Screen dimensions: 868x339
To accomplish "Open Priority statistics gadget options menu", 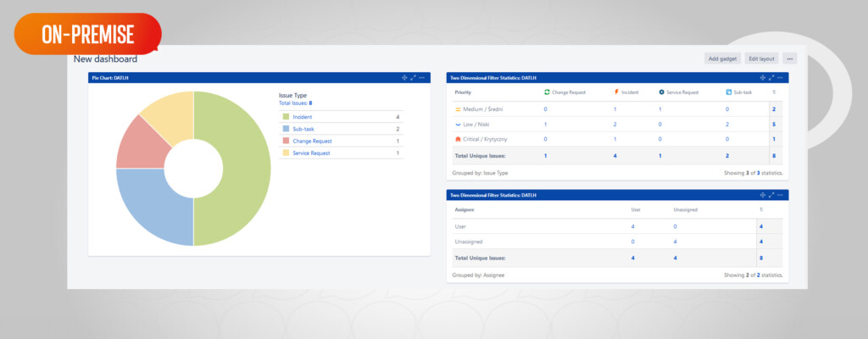I will [780, 78].
